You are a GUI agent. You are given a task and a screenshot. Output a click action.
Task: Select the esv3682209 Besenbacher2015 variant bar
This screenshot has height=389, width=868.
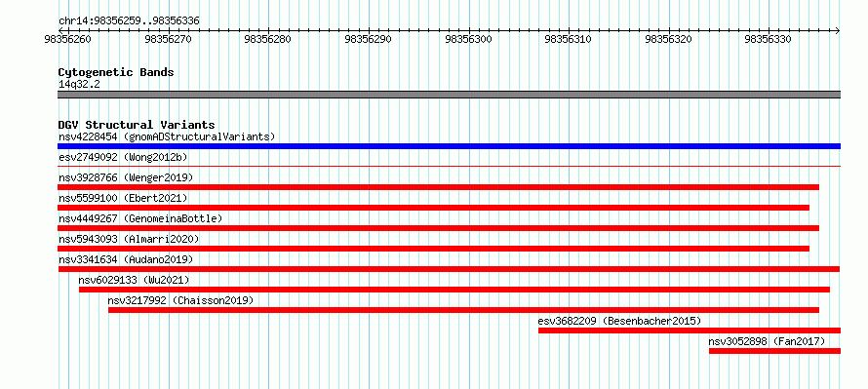point(690,331)
